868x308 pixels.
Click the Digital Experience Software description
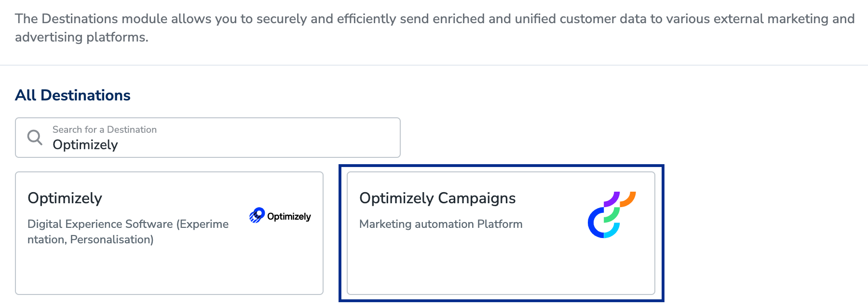pos(128,232)
